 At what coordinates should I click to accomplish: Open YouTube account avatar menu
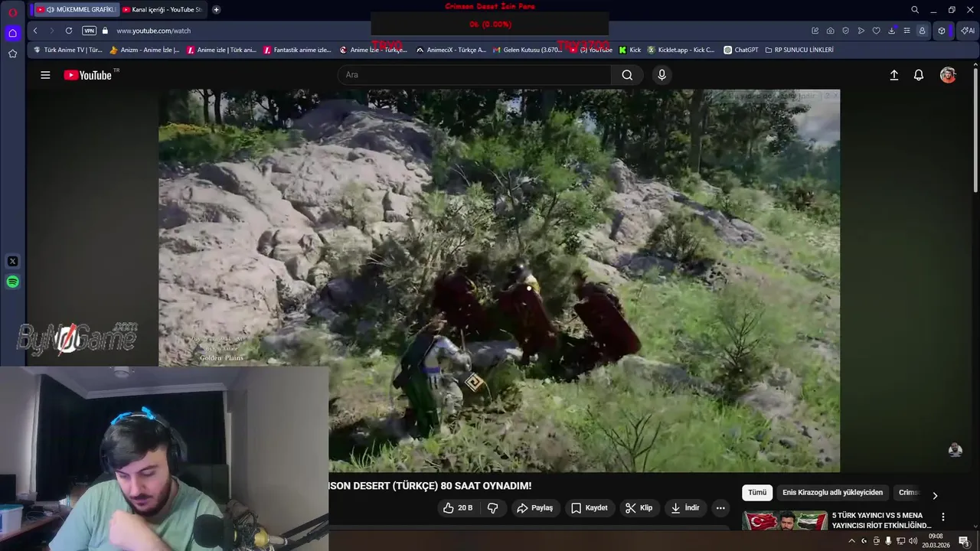[948, 75]
